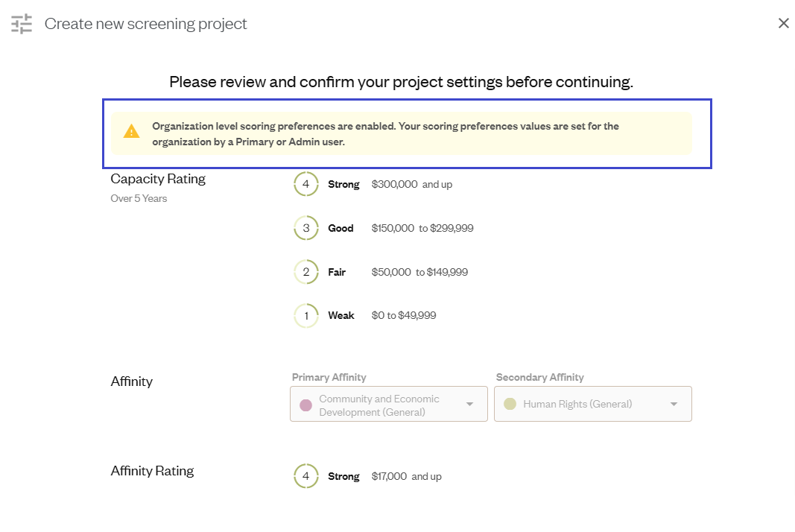Click the '$50,000 to $149,999' range
This screenshot has width=795, height=532.
tap(419, 272)
